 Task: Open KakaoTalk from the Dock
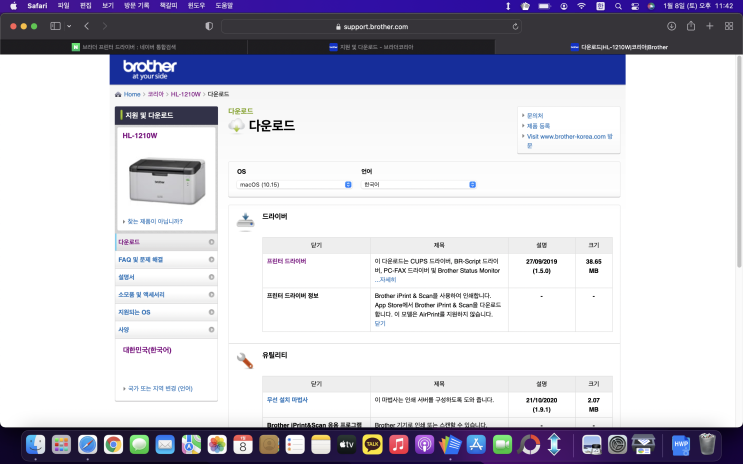(x=372, y=445)
